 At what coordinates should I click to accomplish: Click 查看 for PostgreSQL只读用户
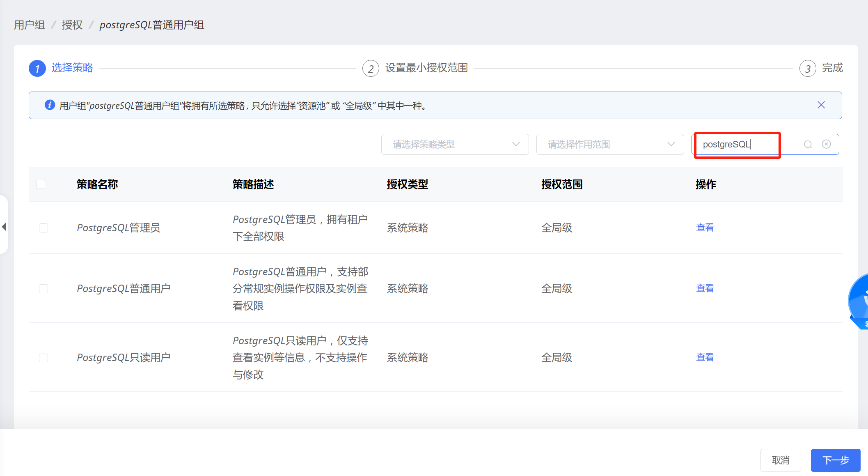click(x=705, y=357)
